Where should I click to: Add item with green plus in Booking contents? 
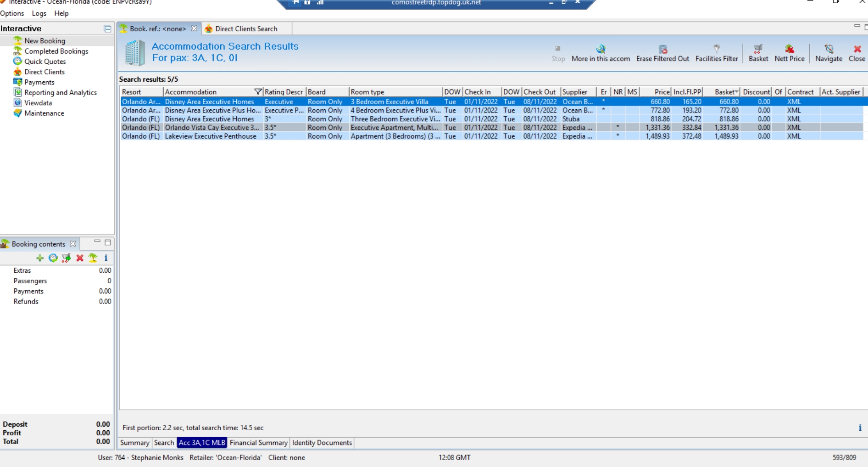pyautogui.click(x=40, y=258)
